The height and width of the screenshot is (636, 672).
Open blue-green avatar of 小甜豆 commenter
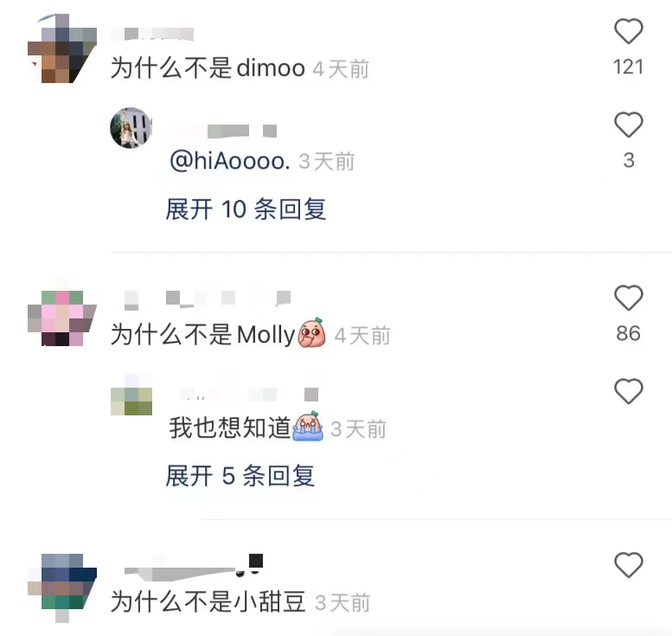coord(62,588)
